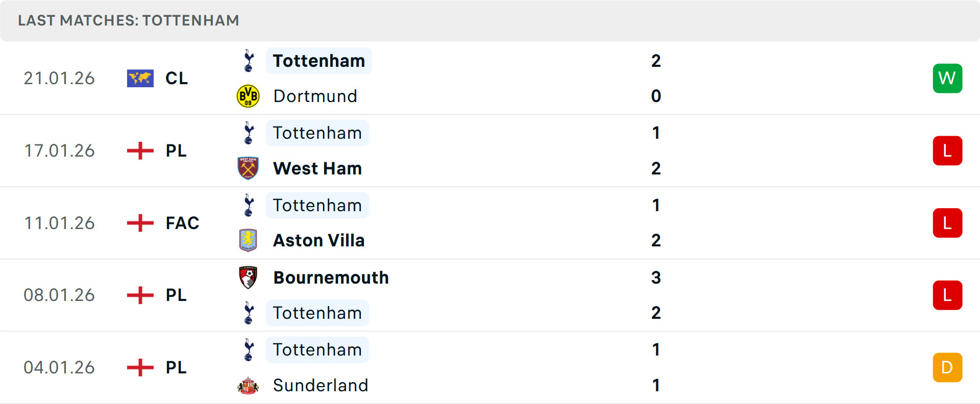Click the orange D result badge
The image size is (980, 404).
(x=947, y=367)
